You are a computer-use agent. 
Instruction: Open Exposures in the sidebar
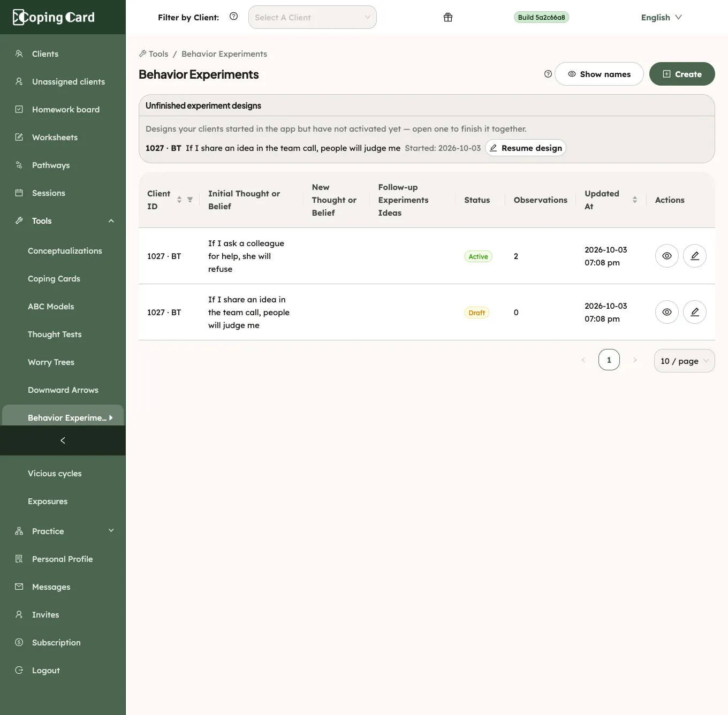pos(63,501)
